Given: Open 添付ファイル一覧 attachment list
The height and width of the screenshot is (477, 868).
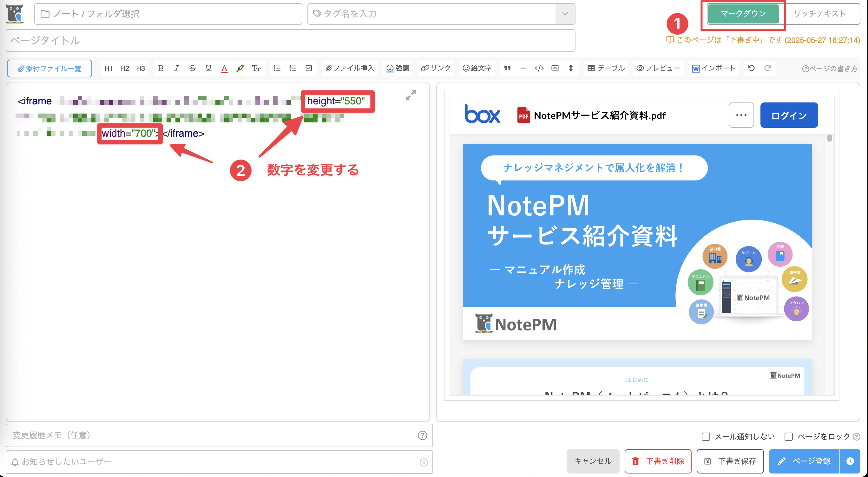Looking at the screenshot, I should (x=49, y=69).
